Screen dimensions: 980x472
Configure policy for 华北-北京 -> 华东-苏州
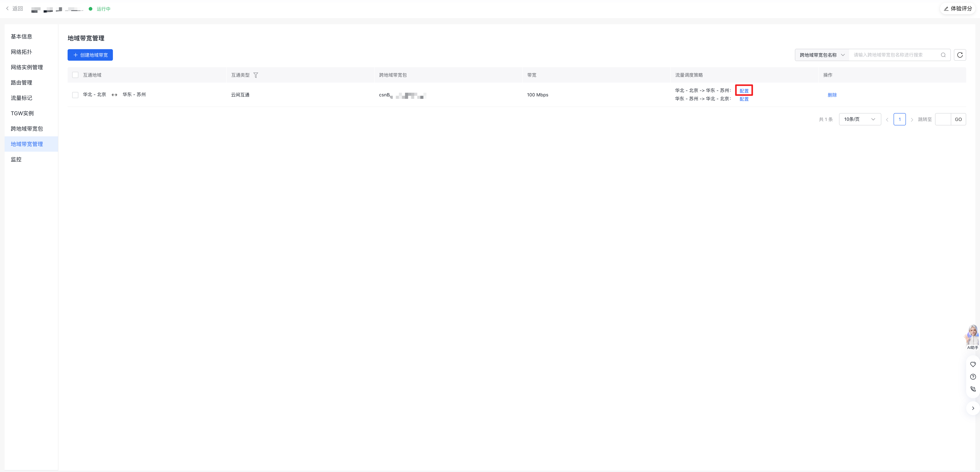pyautogui.click(x=744, y=90)
